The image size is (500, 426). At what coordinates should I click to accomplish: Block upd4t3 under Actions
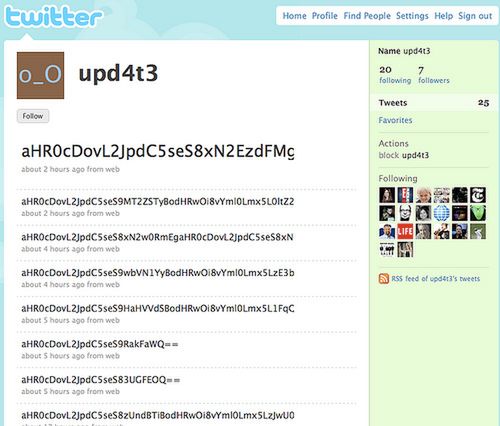[404, 155]
